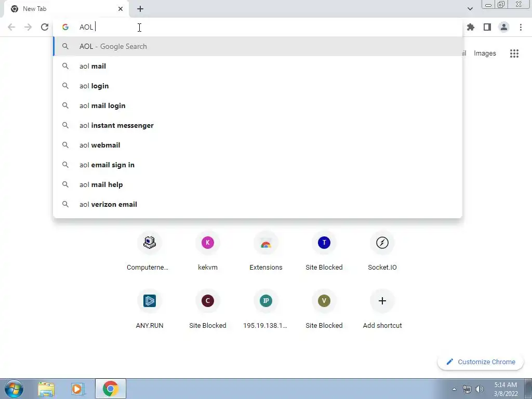This screenshot has width=532, height=399.
Task: Open the profile avatar icon
Action: [504, 27]
